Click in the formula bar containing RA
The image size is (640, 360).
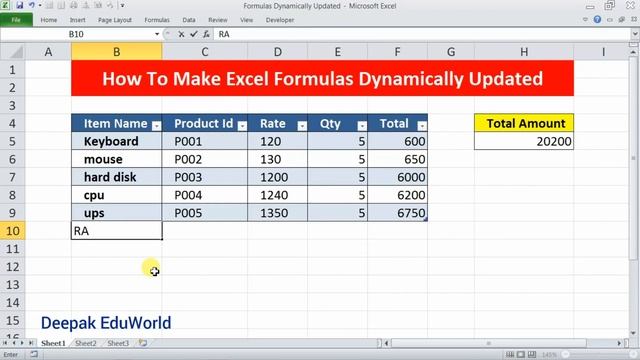(422, 34)
